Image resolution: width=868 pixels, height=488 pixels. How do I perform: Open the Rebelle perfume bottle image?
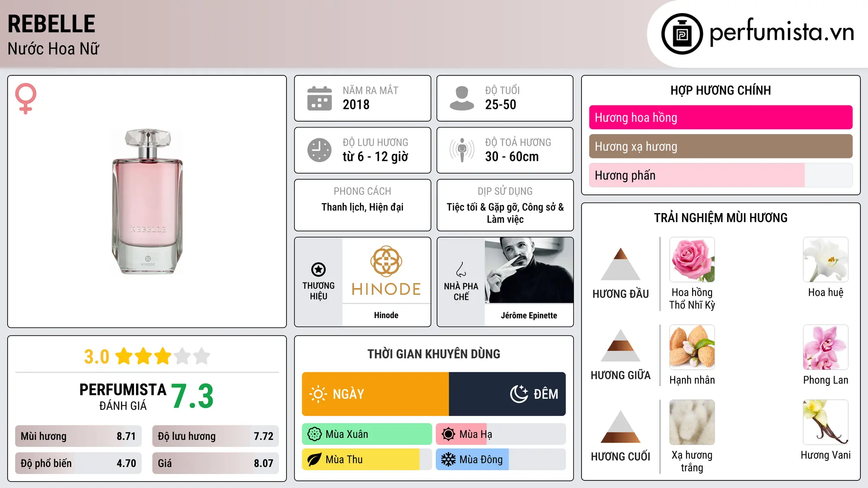point(147,202)
